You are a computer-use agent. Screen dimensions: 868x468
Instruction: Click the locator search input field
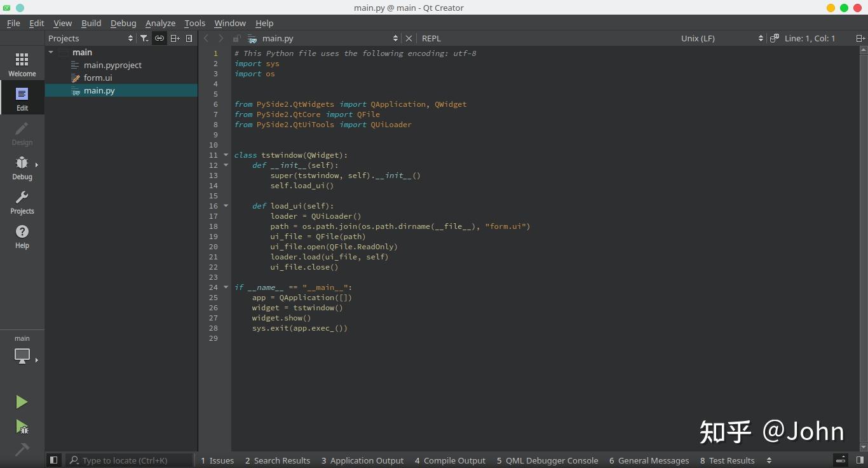click(x=130, y=460)
